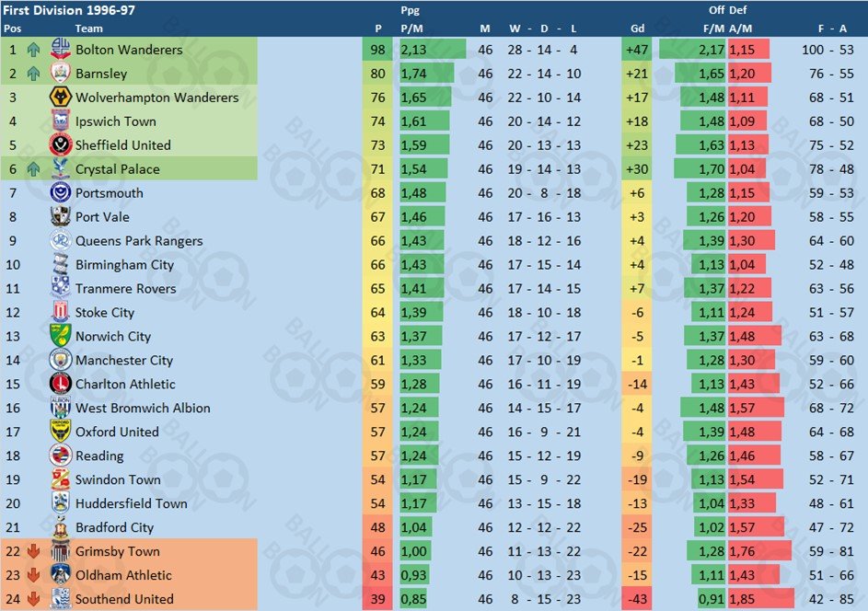
Task: Click Barnsley's green promotion arrow
Action: (x=34, y=73)
